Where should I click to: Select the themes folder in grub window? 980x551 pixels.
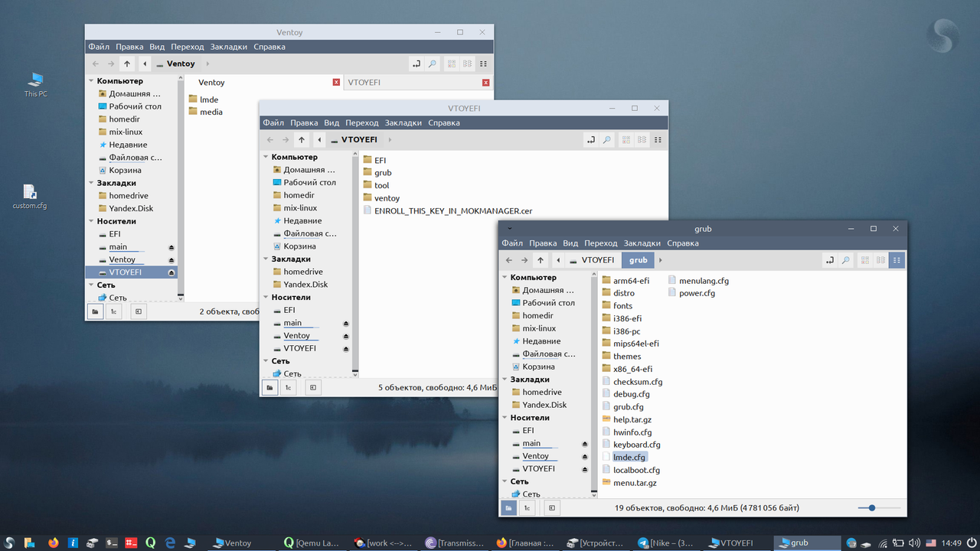[621, 357]
